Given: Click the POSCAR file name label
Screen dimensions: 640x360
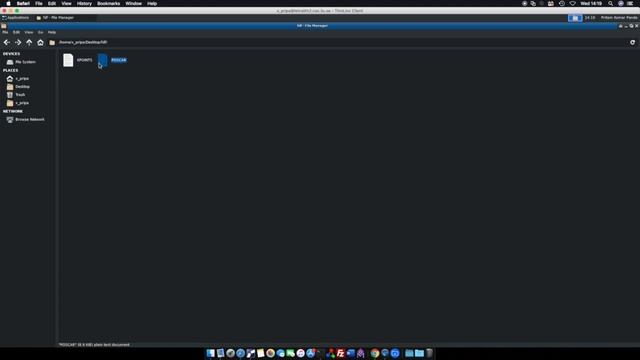Looking at the screenshot, I should 119,60.
